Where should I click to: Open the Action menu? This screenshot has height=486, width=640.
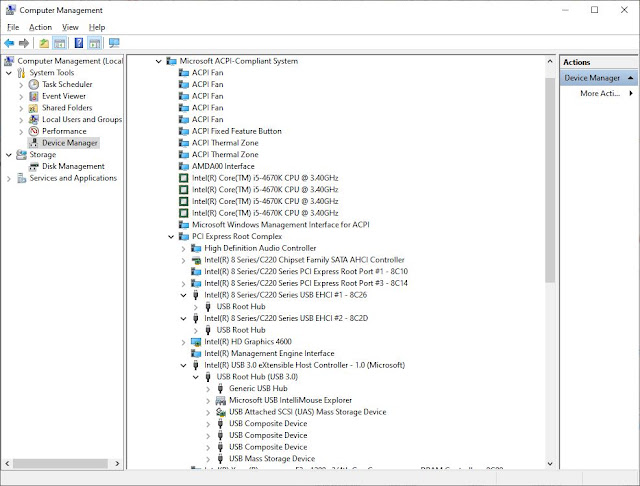click(x=40, y=27)
